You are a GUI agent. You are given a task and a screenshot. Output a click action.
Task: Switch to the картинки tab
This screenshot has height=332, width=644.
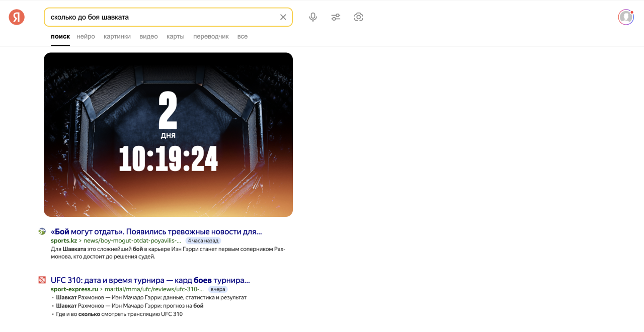click(x=117, y=37)
